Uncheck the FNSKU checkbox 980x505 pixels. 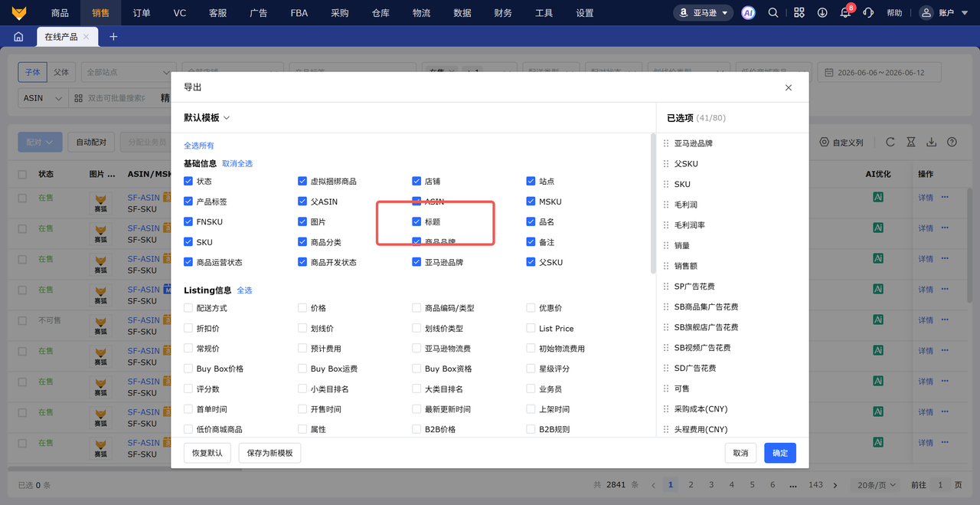(188, 222)
